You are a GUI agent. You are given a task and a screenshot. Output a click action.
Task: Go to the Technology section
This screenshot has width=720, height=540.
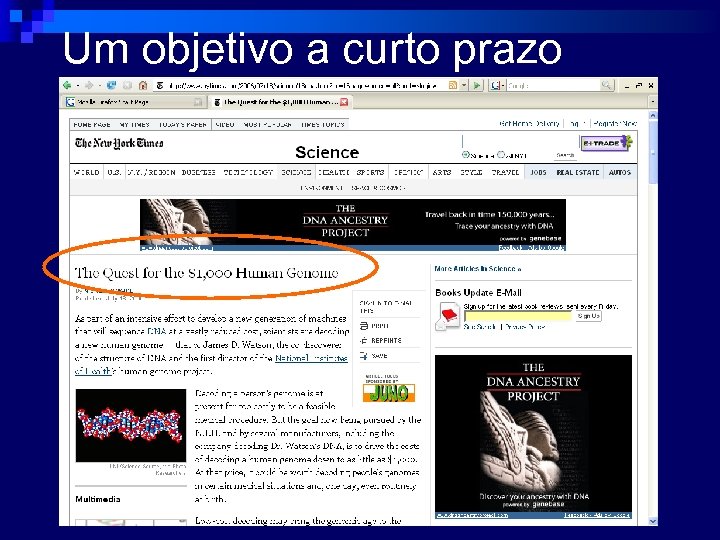(x=248, y=172)
